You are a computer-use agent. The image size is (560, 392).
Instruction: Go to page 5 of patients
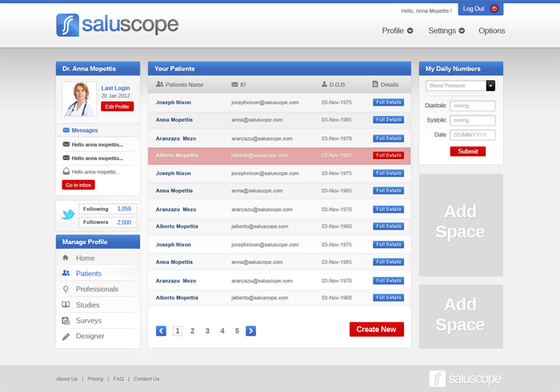[237, 331]
